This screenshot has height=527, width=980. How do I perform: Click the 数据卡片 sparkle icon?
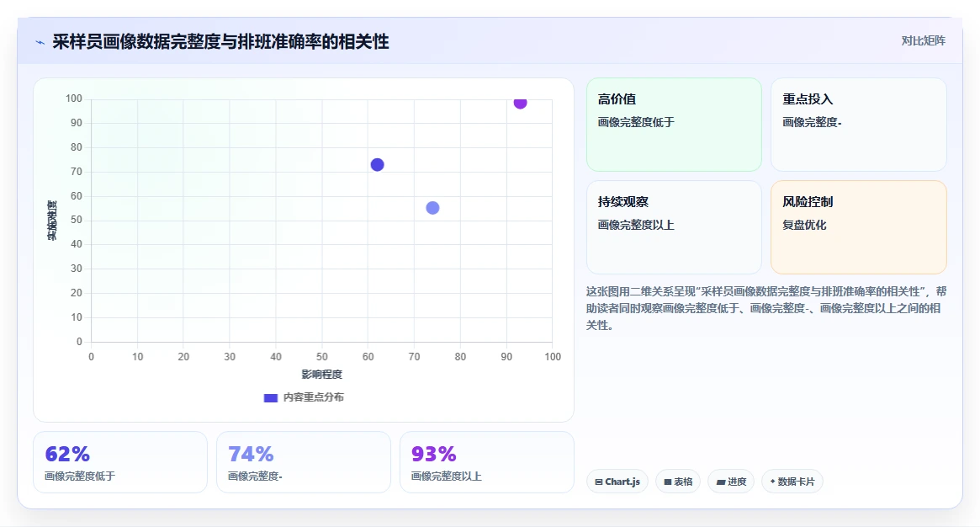point(772,482)
